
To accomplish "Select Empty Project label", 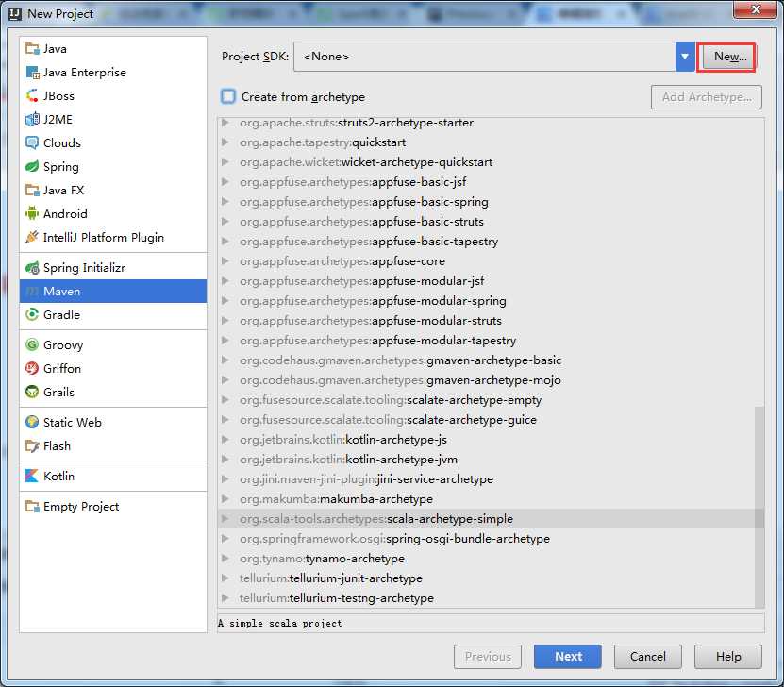I will (81, 507).
